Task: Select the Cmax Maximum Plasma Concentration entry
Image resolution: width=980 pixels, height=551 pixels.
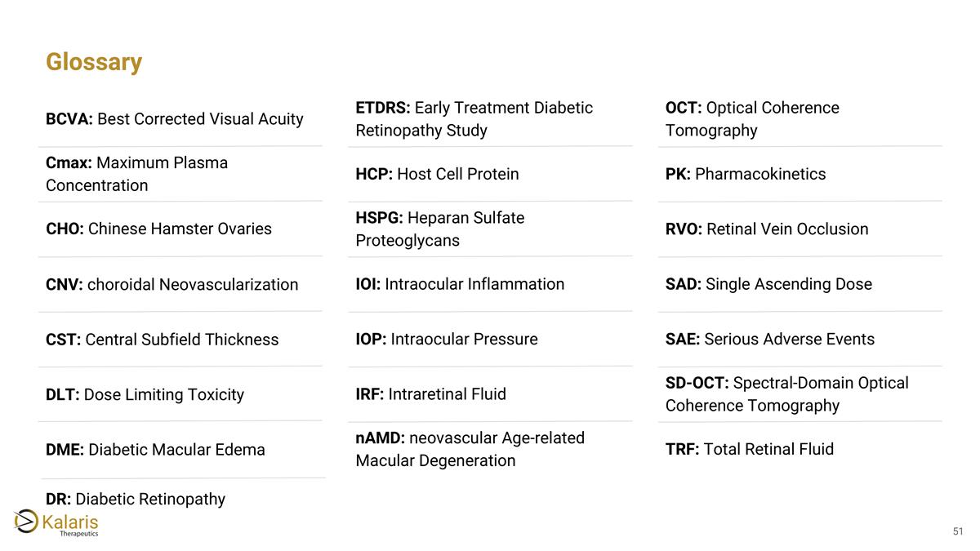Action: click(137, 174)
